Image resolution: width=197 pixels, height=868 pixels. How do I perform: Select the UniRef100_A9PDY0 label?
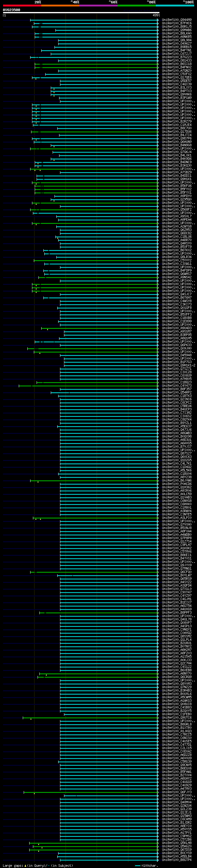[x=177, y=196]
